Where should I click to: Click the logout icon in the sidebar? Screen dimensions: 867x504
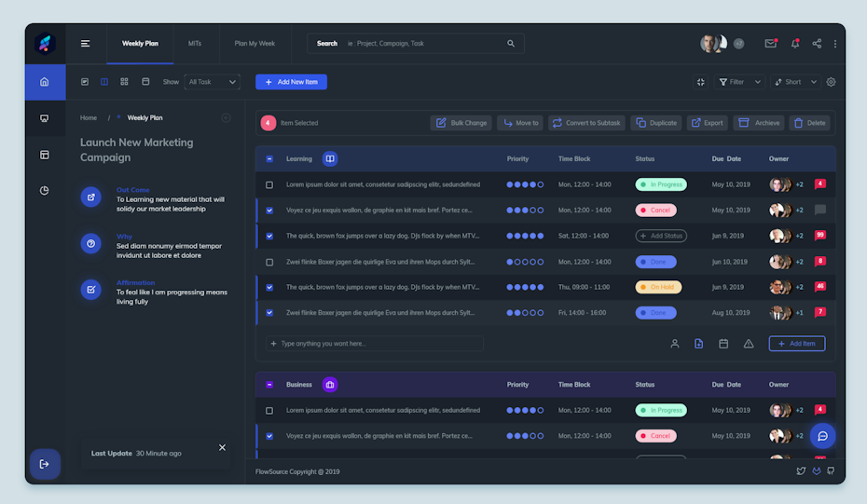(x=45, y=464)
